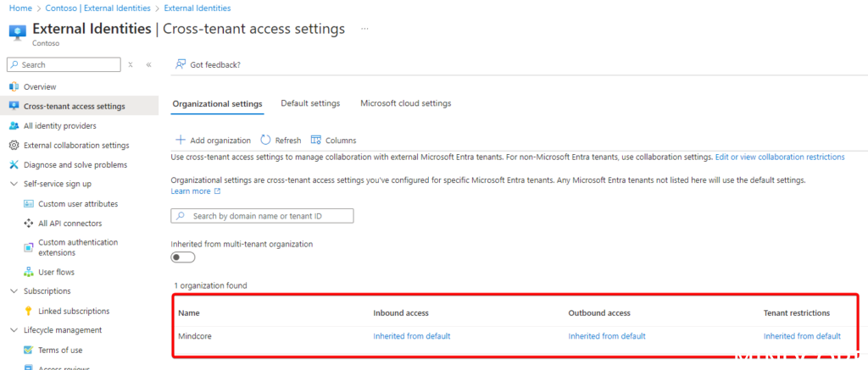
Task: Click the Overview icon in sidebar
Action: click(14, 87)
